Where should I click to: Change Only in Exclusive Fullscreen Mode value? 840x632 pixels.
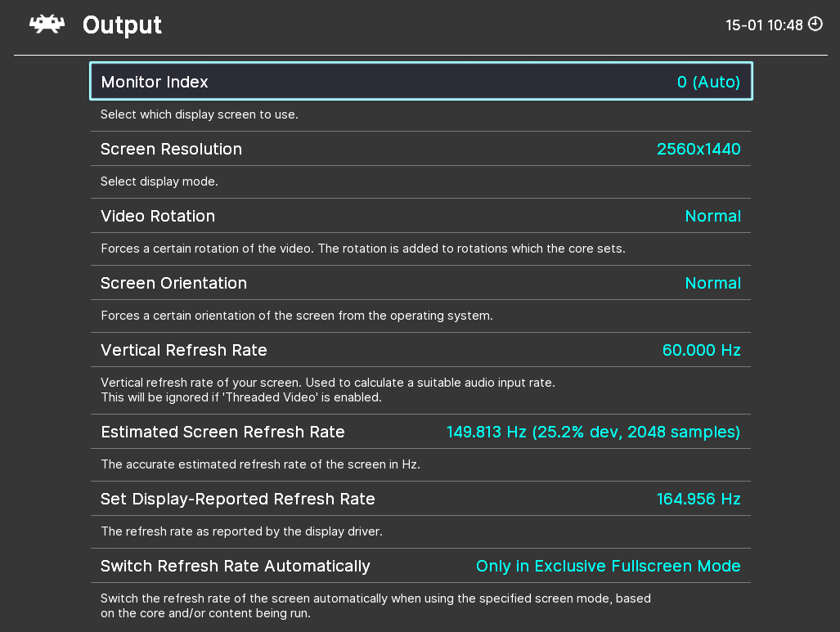[608, 566]
